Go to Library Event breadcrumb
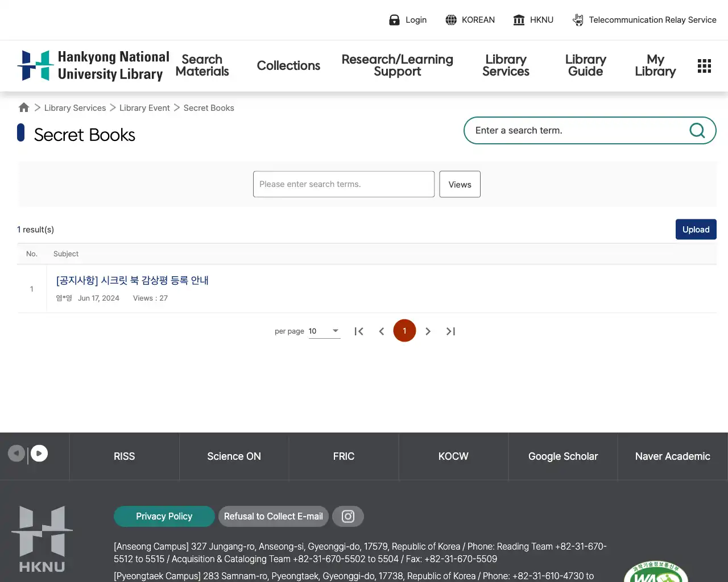This screenshot has width=728, height=582. pyautogui.click(x=144, y=108)
